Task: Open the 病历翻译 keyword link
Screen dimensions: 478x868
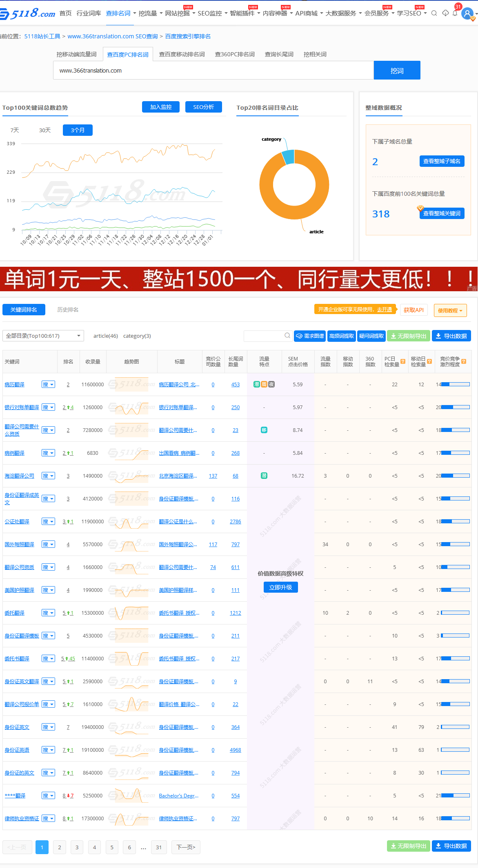Action: click(x=15, y=384)
